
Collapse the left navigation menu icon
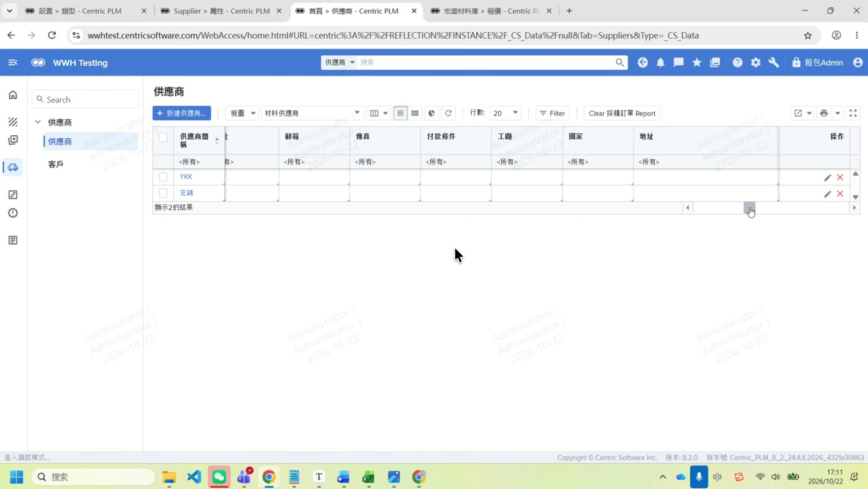point(12,63)
